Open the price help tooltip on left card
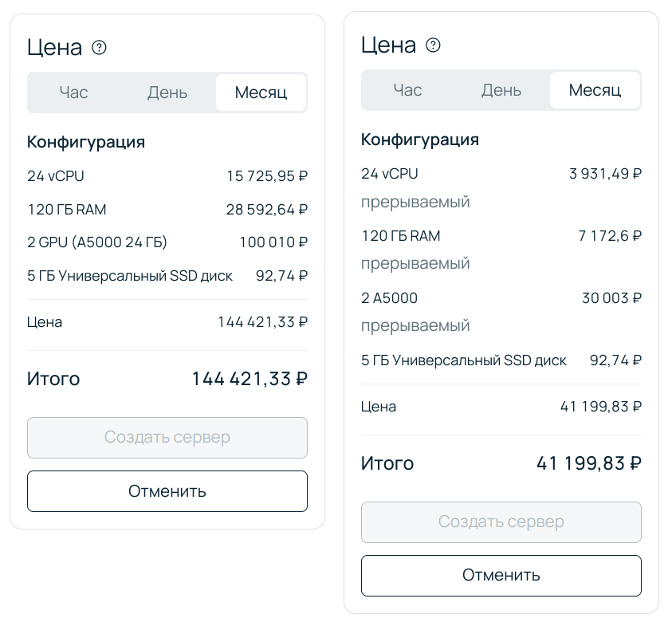Image resolution: width=672 pixels, height=626 pixels. pyautogui.click(x=99, y=48)
